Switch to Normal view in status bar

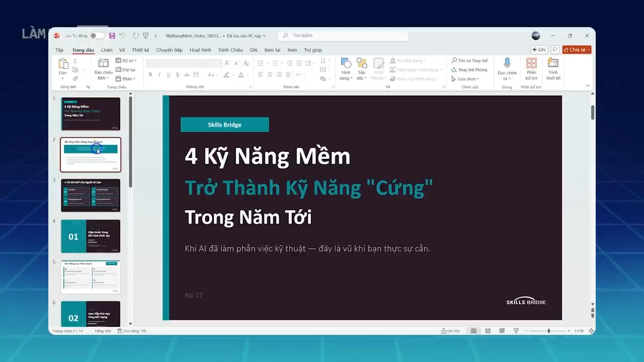pyautogui.click(x=473, y=331)
